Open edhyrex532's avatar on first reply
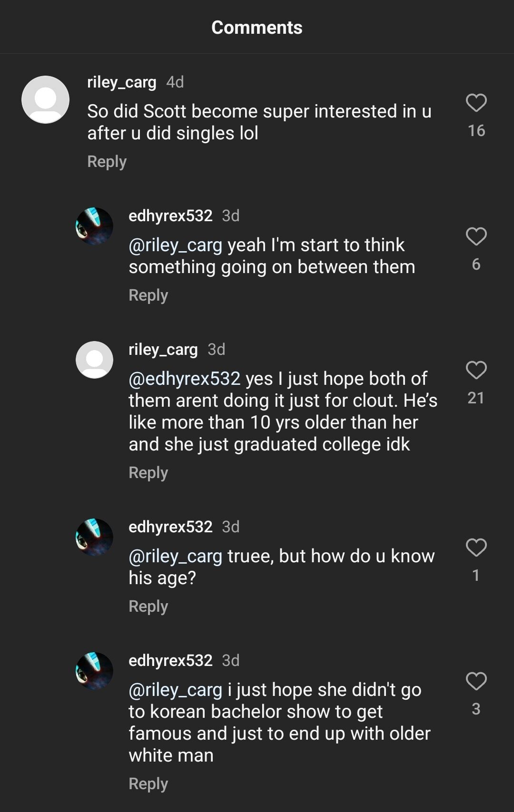Screen dimensions: 514x812 [94, 226]
